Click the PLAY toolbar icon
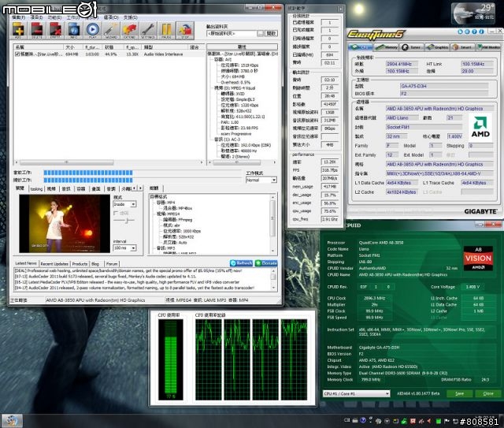Image resolution: width=504 pixels, height=428 pixels. coord(92,31)
